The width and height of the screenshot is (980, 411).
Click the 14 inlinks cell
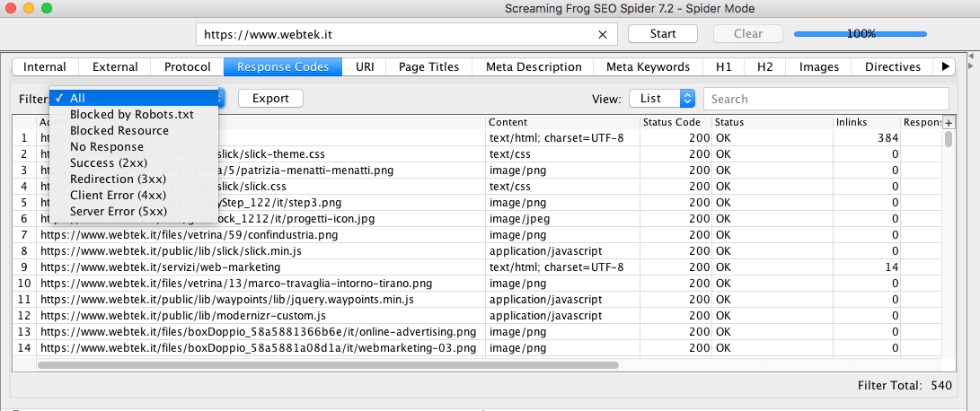[x=867, y=267]
